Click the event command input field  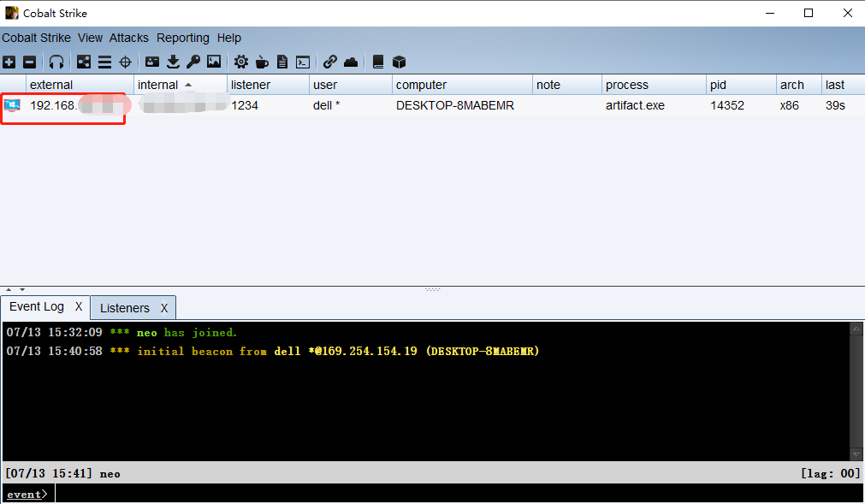(x=459, y=494)
